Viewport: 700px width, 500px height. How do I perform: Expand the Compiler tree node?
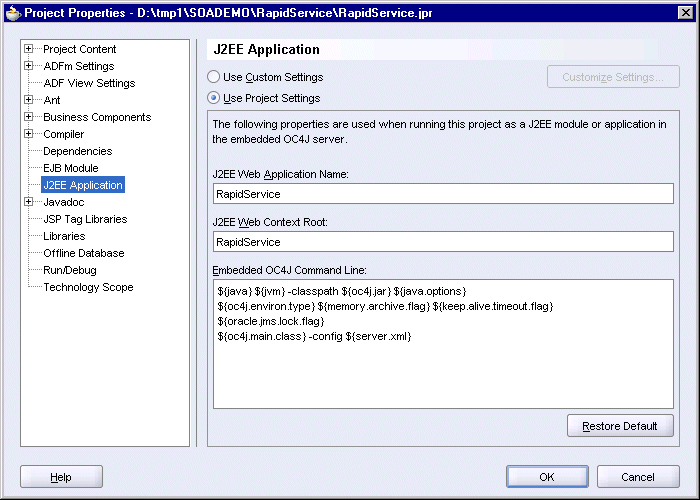[29, 133]
